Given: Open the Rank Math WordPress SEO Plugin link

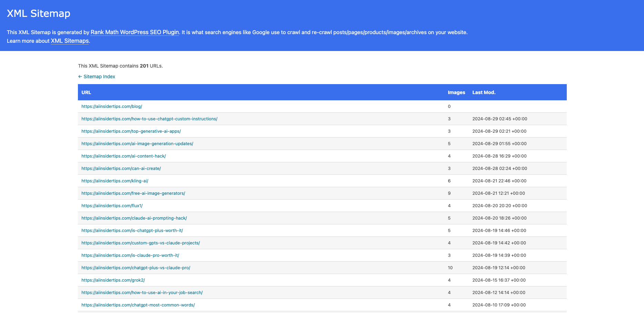Looking at the screenshot, I should (x=134, y=32).
